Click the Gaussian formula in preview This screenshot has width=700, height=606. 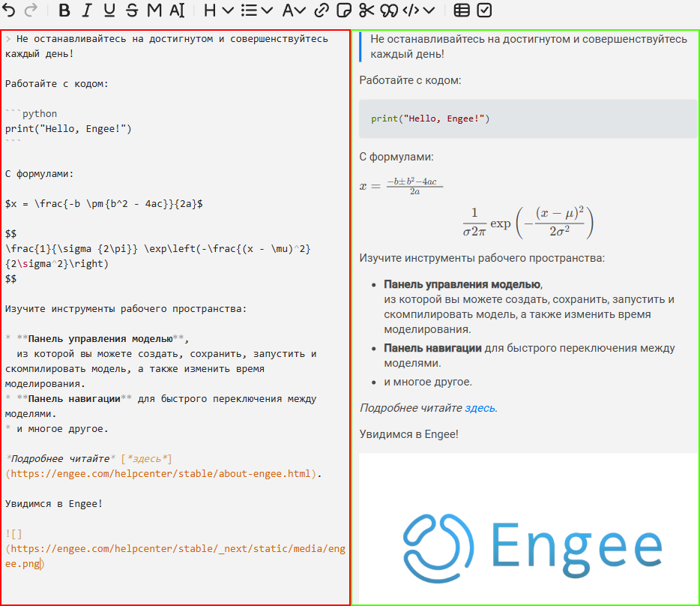tap(528, 223)
